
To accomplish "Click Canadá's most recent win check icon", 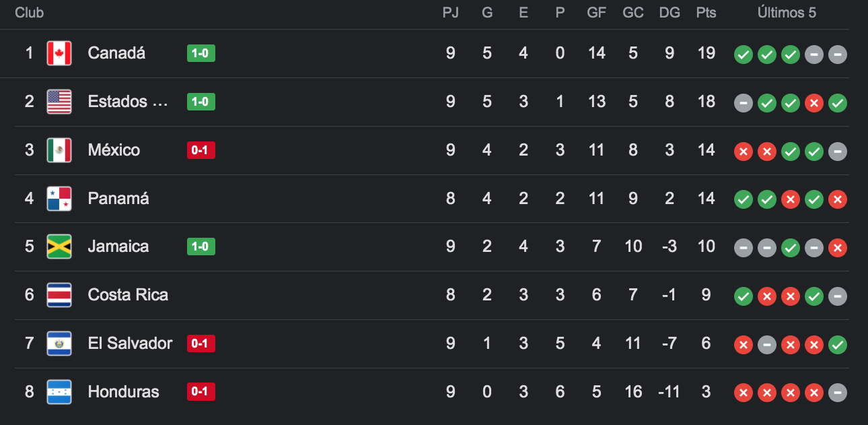I will click(x=791, y=55).
